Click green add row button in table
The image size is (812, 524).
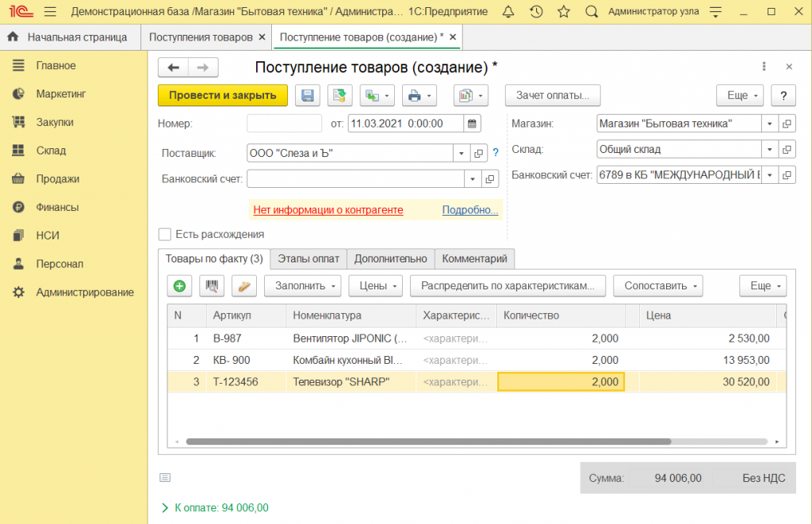[x=180, y=285]
